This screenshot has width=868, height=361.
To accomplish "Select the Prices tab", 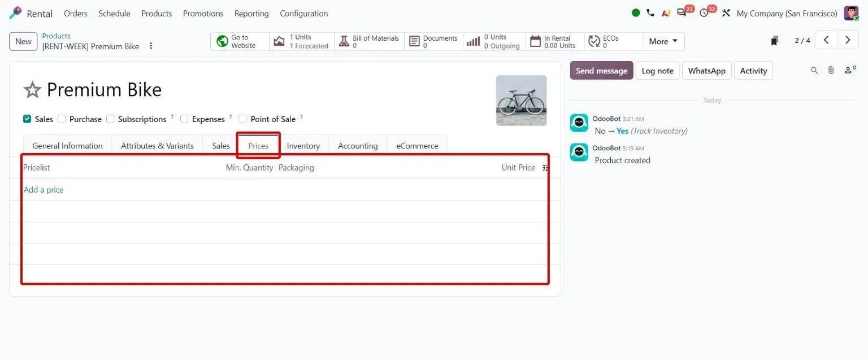I will [258, 146].
